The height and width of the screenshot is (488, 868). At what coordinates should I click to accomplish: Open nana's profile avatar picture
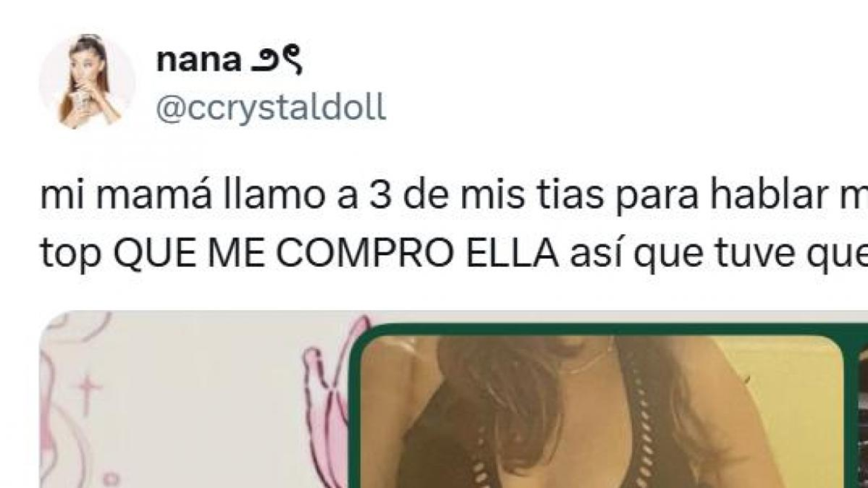click(x=88, y=82)
